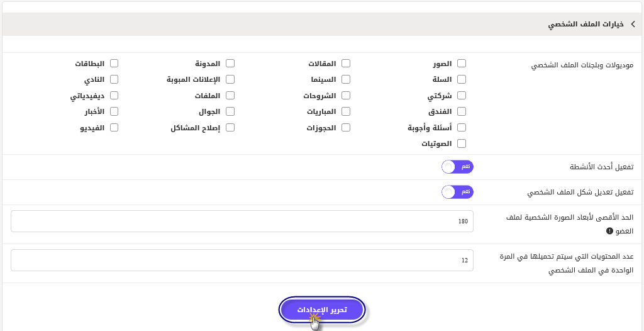Focus the contents-per-load field showing 12

pyautogui.click(x=242, y=261)
